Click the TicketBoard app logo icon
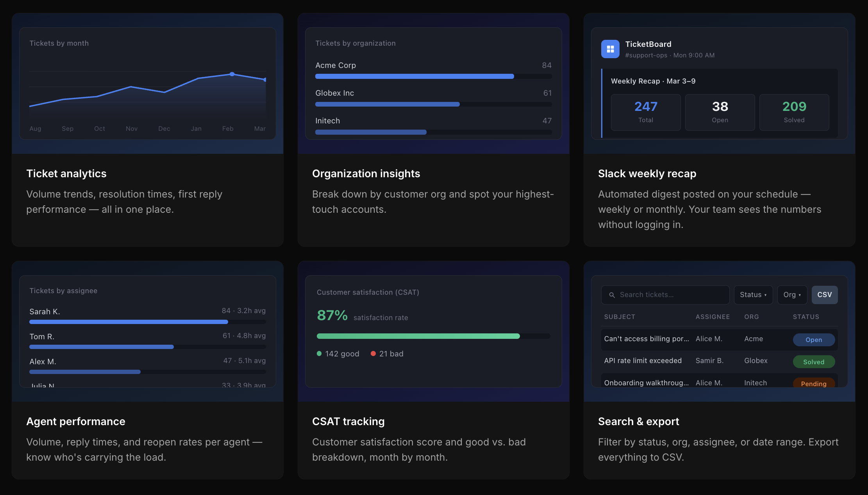 tap(610, 49)
